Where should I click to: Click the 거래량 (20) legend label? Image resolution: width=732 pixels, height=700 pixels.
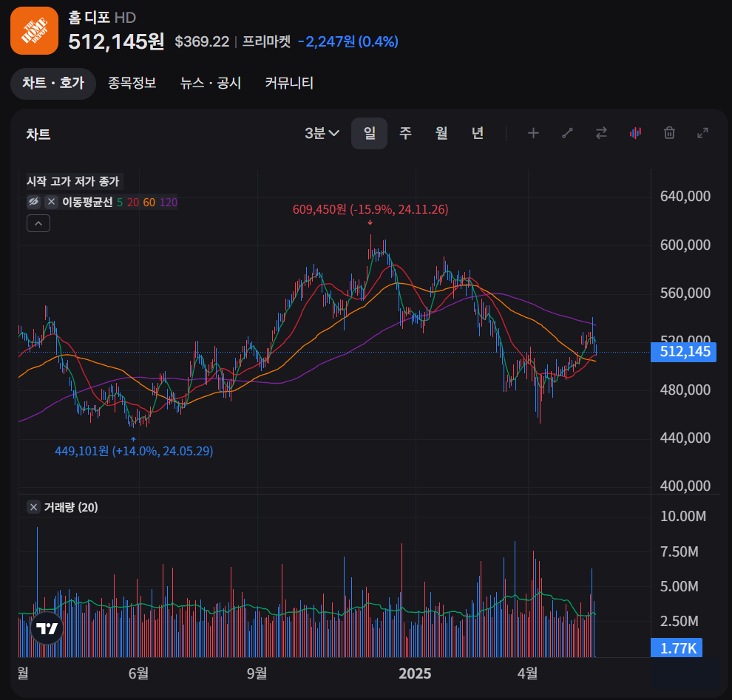tap(71, 507)
